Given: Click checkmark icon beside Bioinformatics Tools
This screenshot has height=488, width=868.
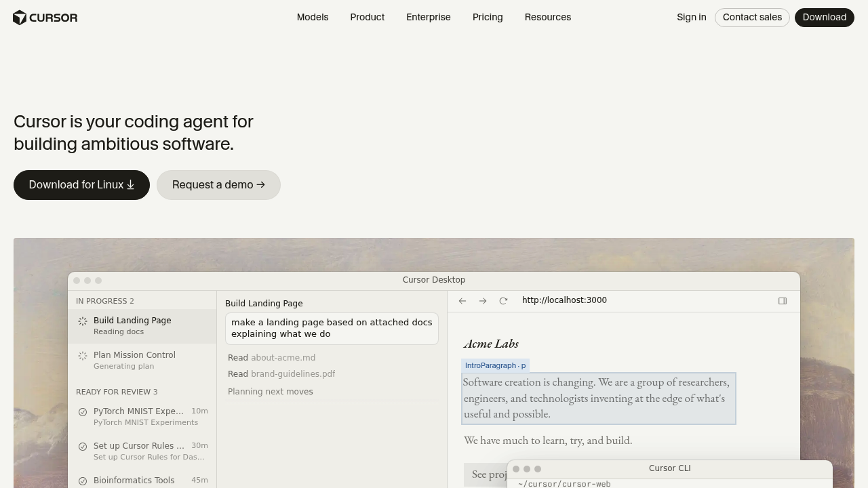Looking at the screenshot, I should point(83,481).
